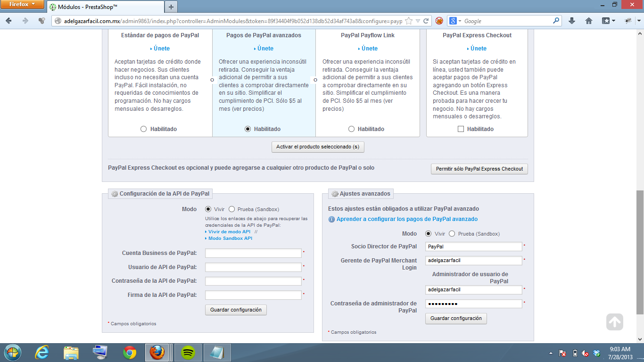Launch Internet Explorer from the taskbar

click(x=42, y=352)
